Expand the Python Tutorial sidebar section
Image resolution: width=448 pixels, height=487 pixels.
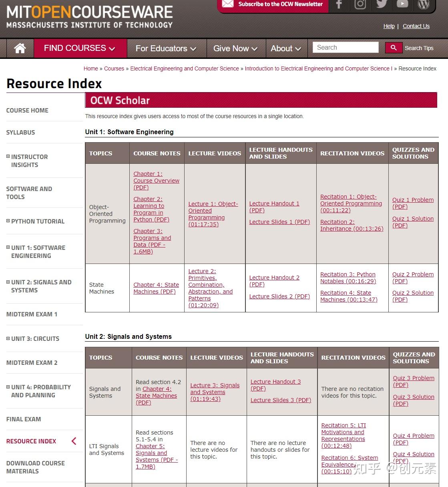pos(8,221)
